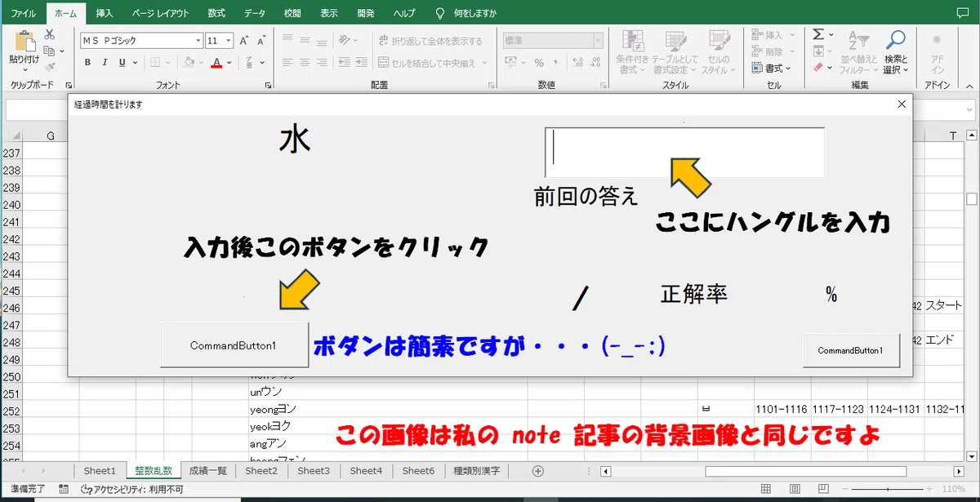Viewport: 980px width, 502px height.
Task: Click 折り返して全体を表示する wrap text
Action: click(430, 40)
